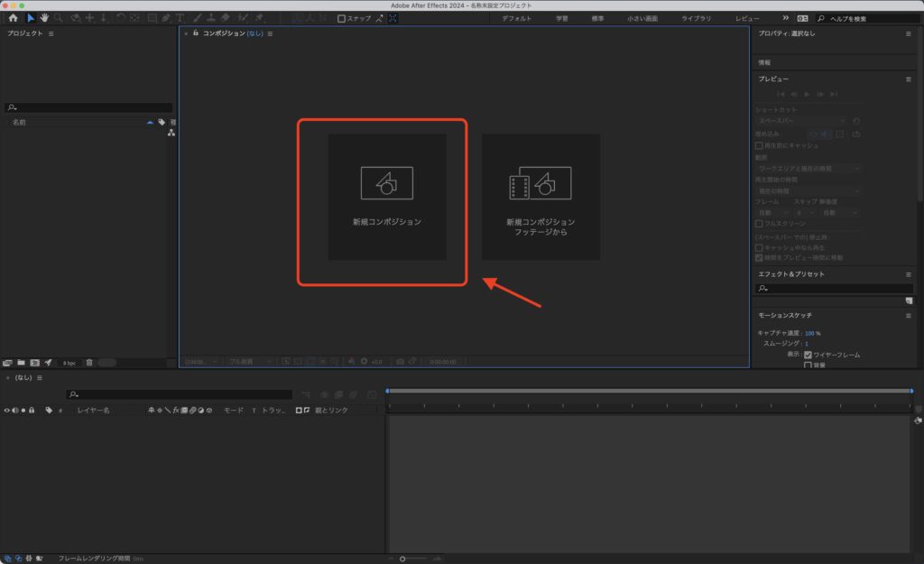Image resolution: width=924 pixels, height=564 pixels.
Task: Select the Selection arrow tool
Action: click(31, 18)
